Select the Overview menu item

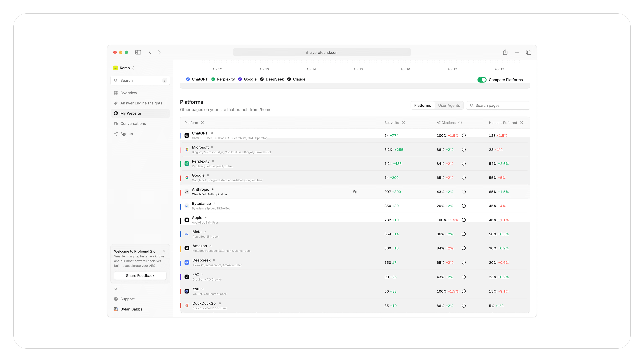coord(128,93)
